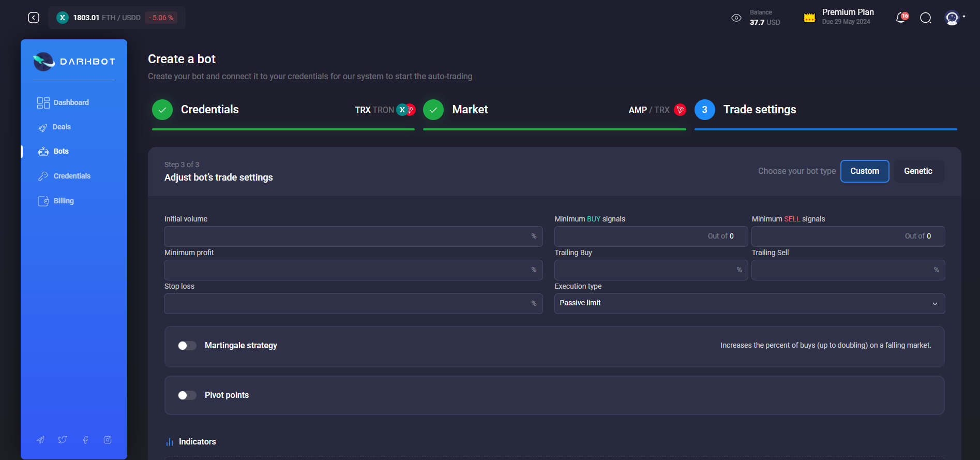Open Facebook link in sidebar footer
This screenshot has width=980, height=460.
[85, 440]
